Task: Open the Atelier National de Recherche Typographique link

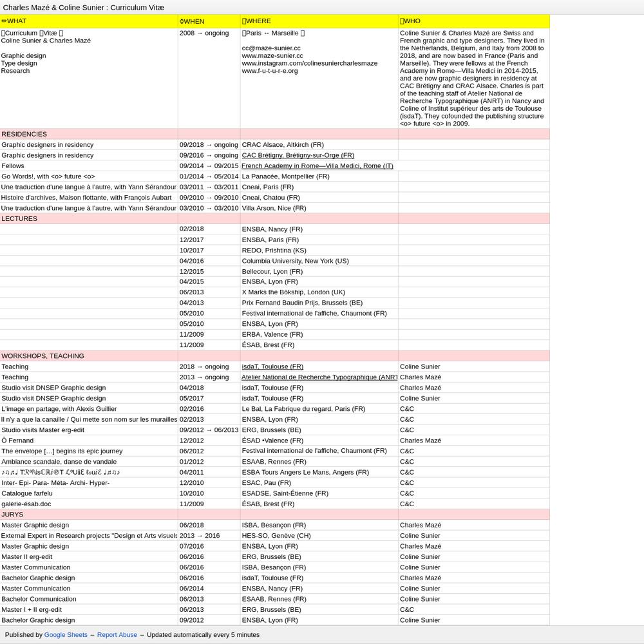Action: click(319, 377)
